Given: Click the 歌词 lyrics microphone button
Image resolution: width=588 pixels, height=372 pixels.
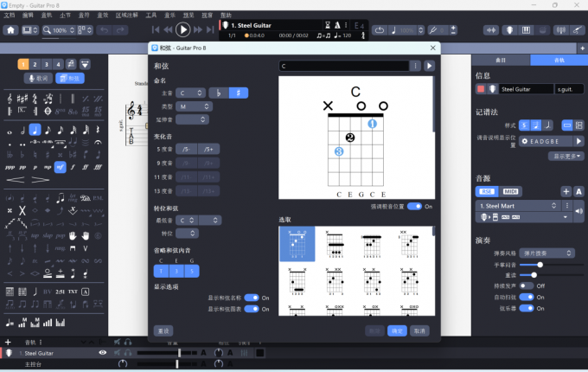Looking at the screenshot, I should point(37,78).
